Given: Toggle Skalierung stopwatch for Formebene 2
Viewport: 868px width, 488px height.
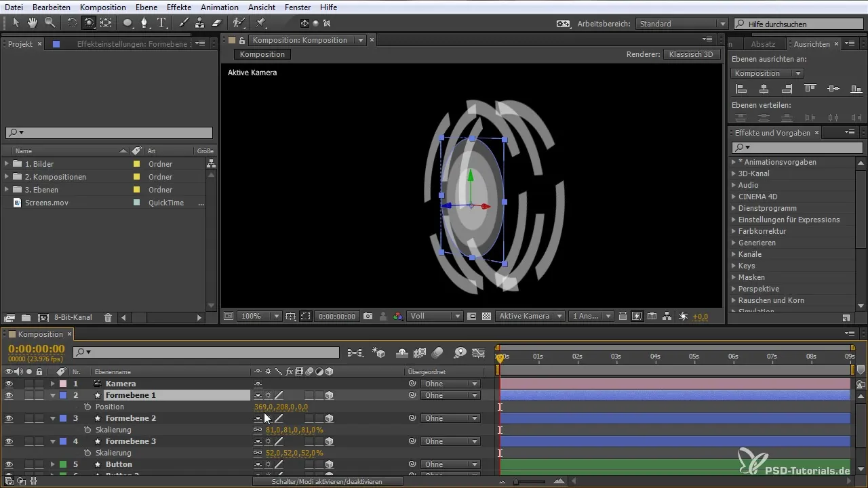Looking at the screenshot, I should coord(87,430).
